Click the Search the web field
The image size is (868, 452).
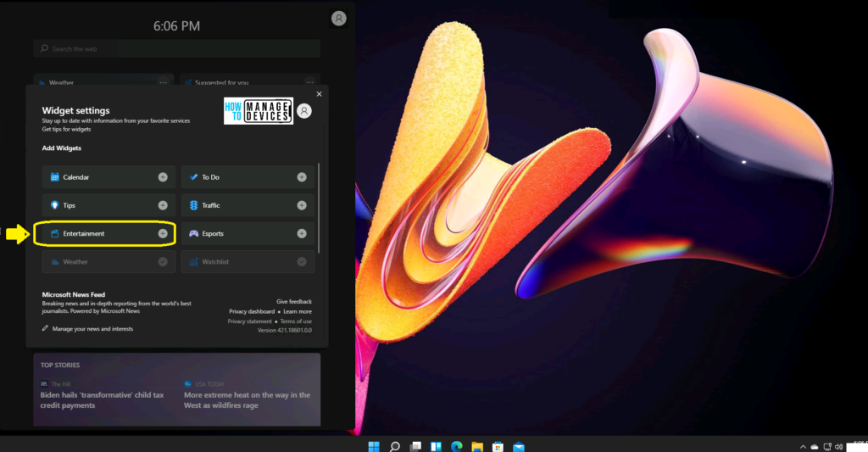click(178, 49)
